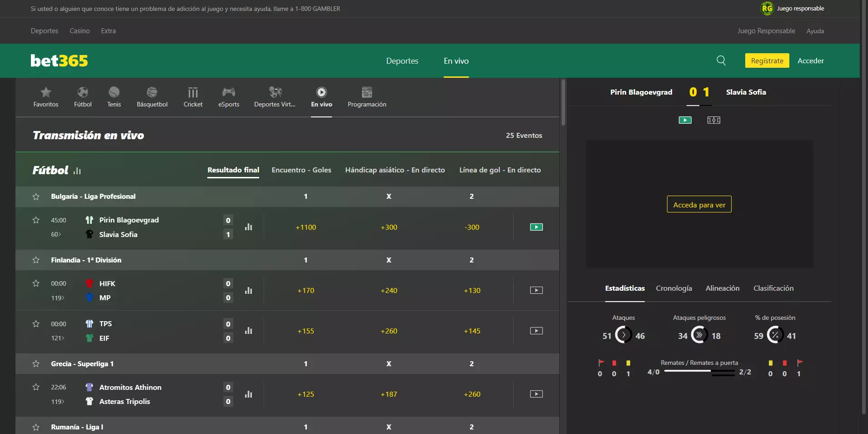The width and height of the screenshot is (868, 434).
Task: Watch live stream of HIFK vs MP
Action: 537,290
